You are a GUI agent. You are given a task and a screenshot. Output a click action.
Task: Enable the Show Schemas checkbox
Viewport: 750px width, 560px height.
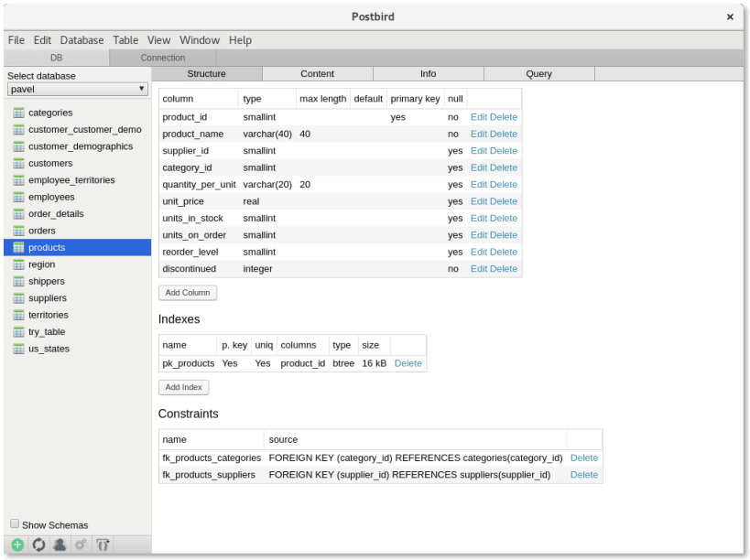pyautogui.click(x=15, y=523)
